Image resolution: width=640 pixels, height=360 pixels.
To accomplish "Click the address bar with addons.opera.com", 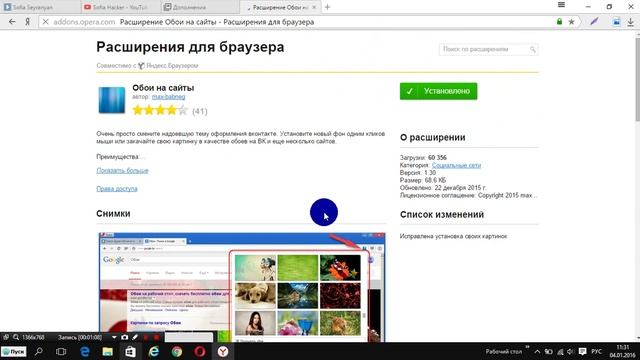I will (x=298, y=22).
